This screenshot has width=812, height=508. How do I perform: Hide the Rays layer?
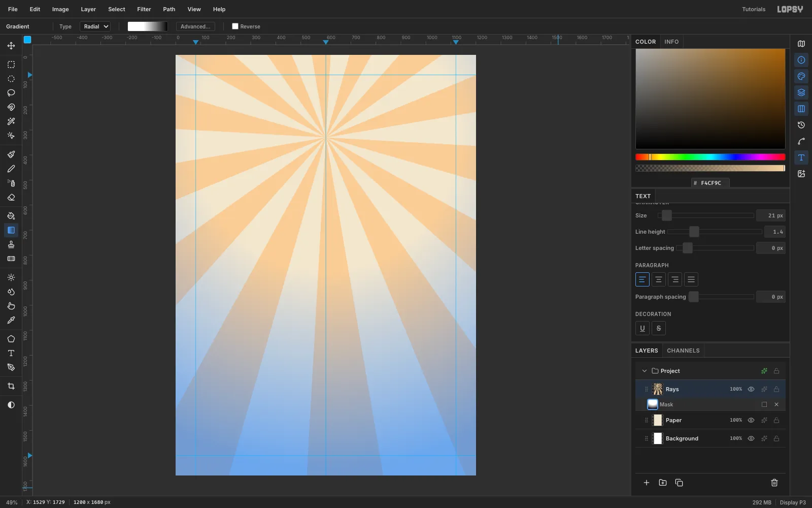click(x=751, y=389)
